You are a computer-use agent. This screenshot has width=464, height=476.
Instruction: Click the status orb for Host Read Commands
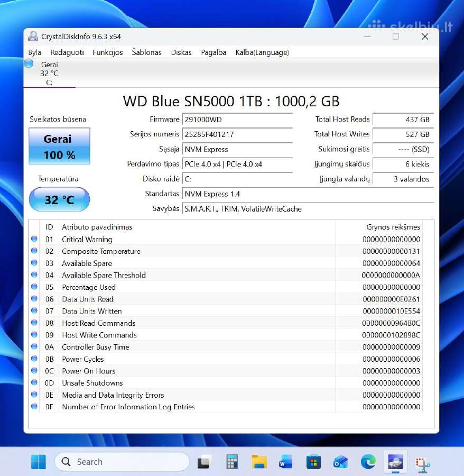click(x=34, y=323)
